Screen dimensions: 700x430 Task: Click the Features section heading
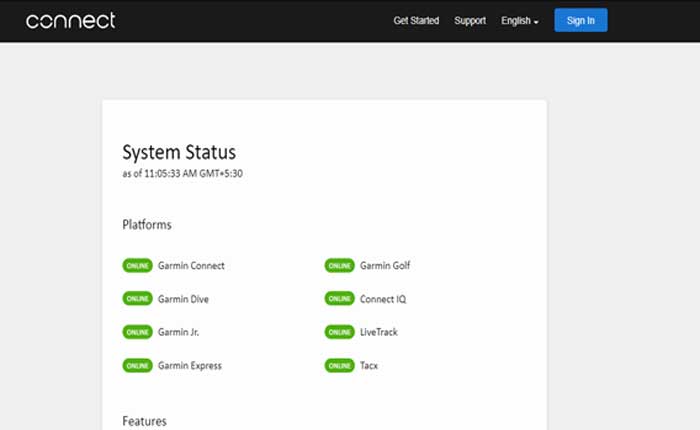[x=144, y=421]
